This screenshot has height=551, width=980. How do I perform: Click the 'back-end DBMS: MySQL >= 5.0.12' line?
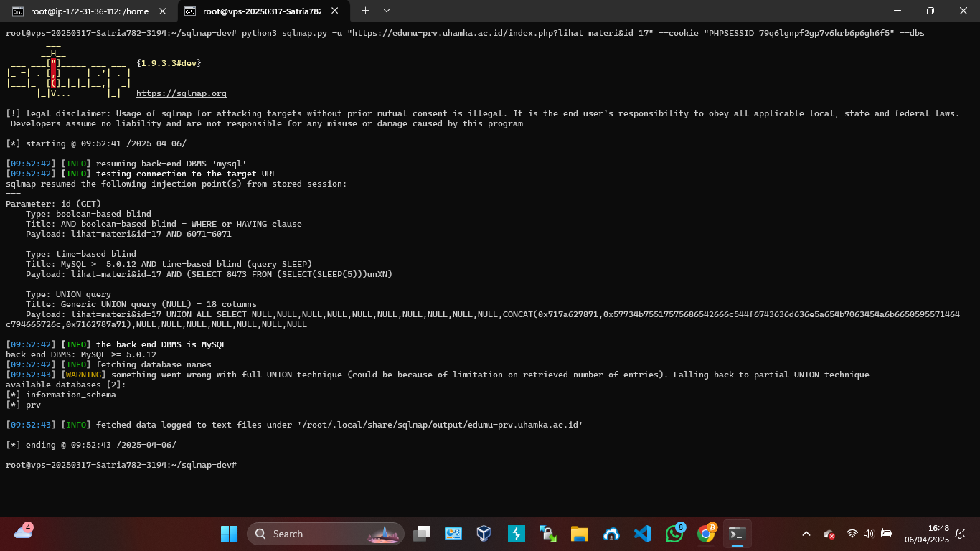[x=81, y=354]
